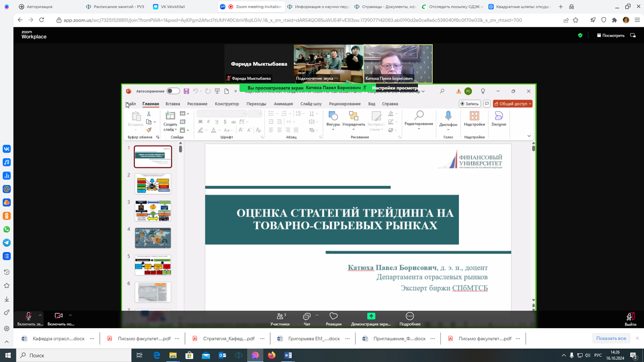This screenshot has height=362, width=644.
Task: Open the Zoom Chat panel
Action: (x=307, y=319)
